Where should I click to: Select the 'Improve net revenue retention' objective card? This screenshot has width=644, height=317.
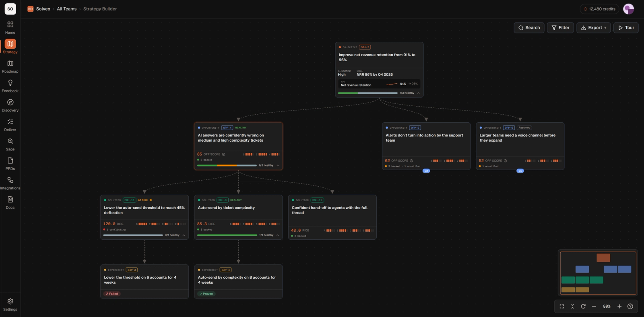[x=379, y=70]
